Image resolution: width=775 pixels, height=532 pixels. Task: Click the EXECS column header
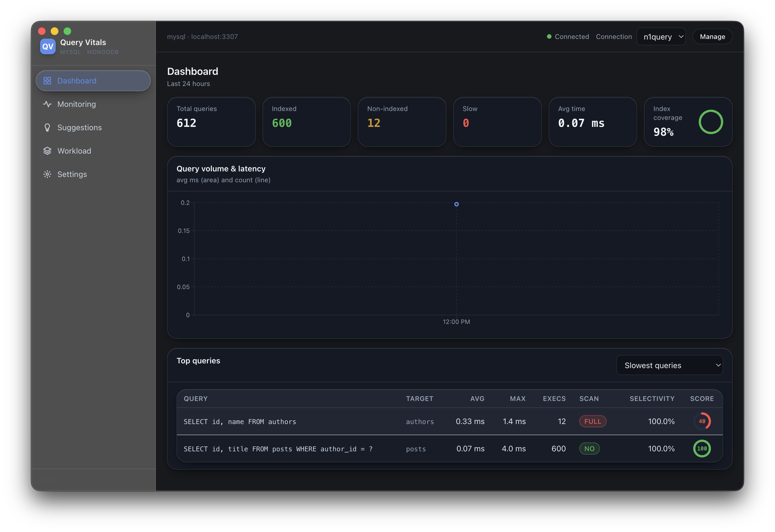[554, 399]
